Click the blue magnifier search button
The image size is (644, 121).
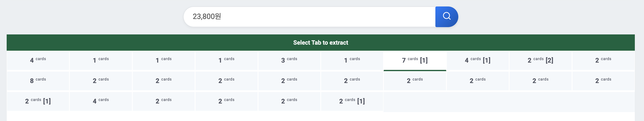pyautogui.click(x=446, y=17)
